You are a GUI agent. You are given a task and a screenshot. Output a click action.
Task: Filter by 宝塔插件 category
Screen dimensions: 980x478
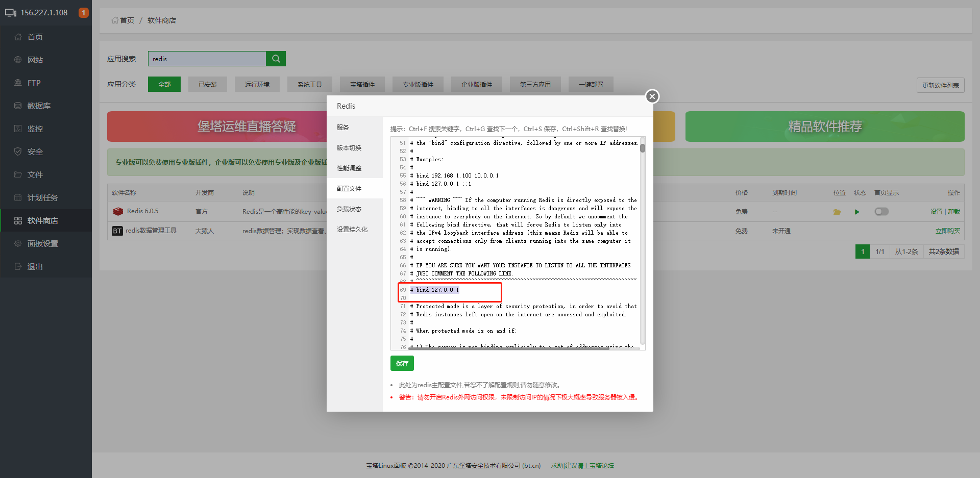pos(362,84)
